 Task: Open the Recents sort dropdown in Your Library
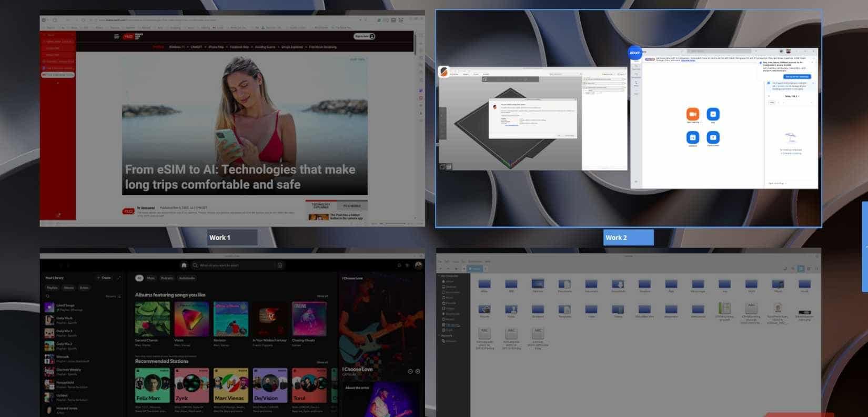pyautogui.click(x=113, y=296)
